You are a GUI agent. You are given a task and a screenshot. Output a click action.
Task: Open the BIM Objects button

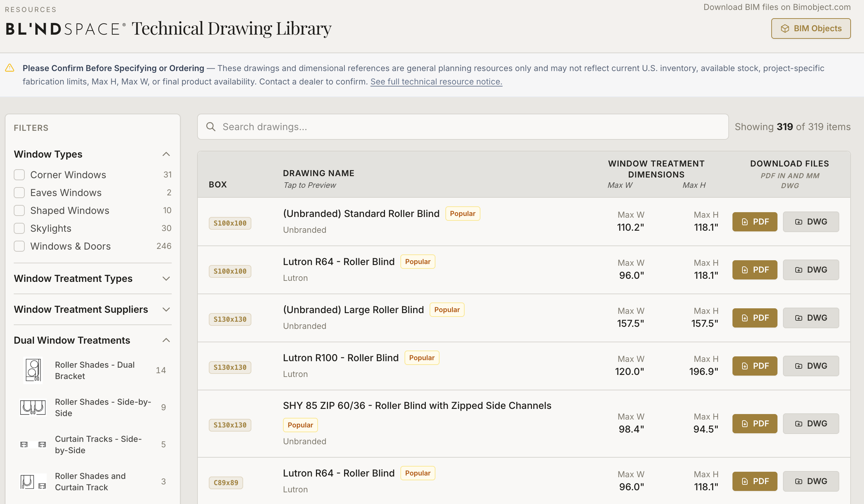(x=811, y=28)
